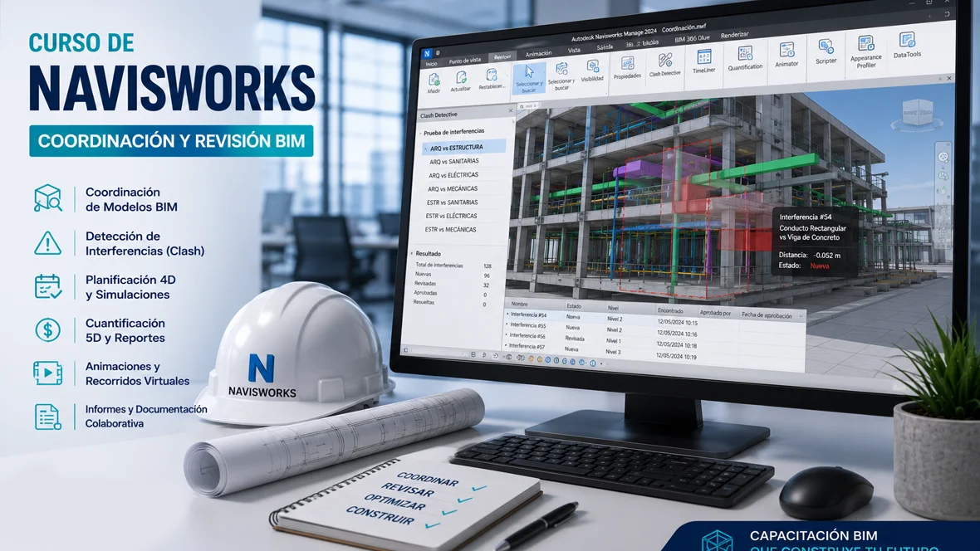Close the ribbon tool panel with the X below DataTools
This screenshot has height=551, width=980.
pos(948,78)
